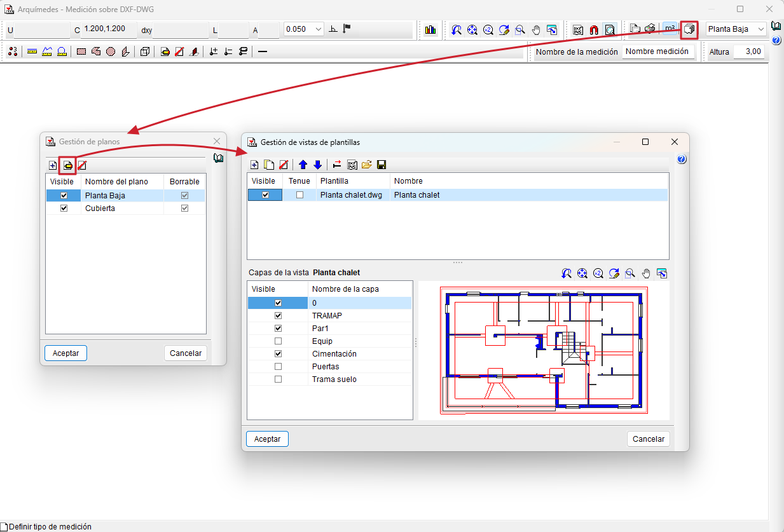Enable the Tenue checkbox for Planta chalet.dwg

coord(299,195)
